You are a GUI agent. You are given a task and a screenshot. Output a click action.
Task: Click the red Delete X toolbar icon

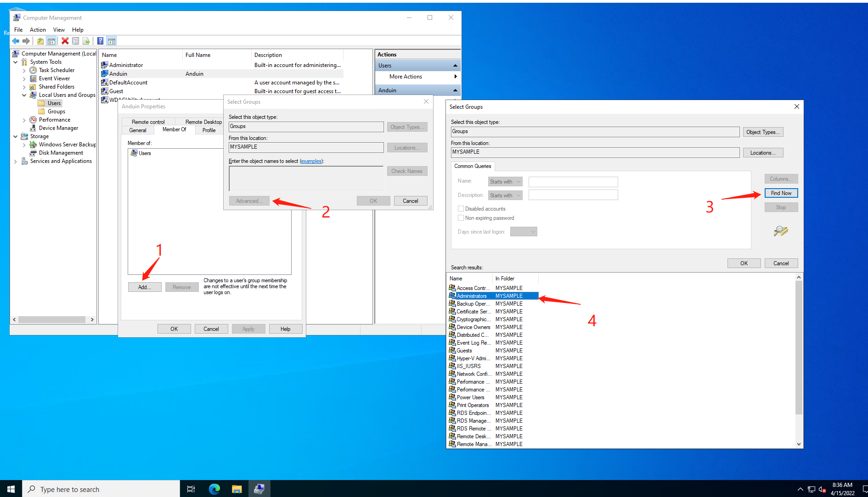(65, 41)
